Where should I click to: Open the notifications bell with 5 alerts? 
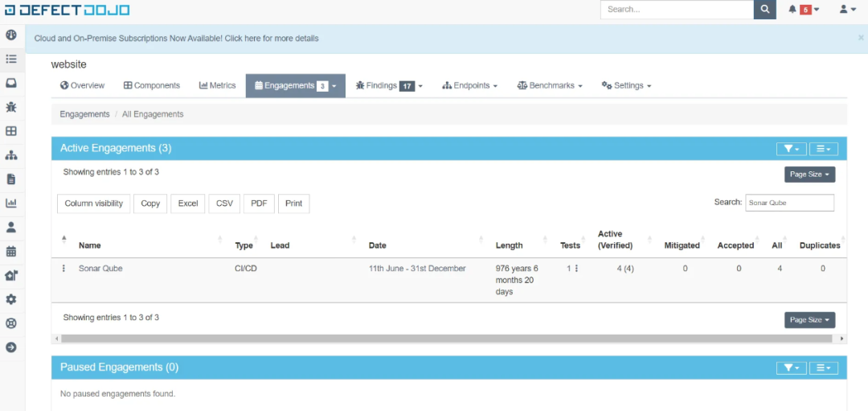pos(804,10)
